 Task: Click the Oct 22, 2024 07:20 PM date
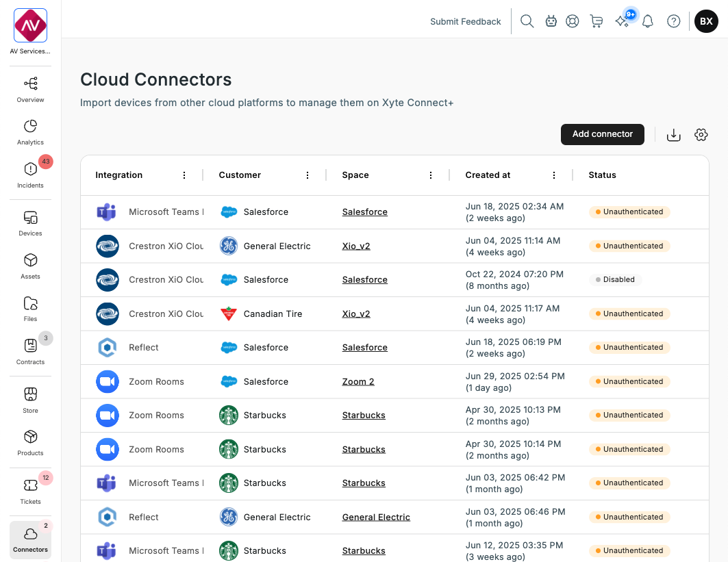pyautogui.click(x=514, y=274)
